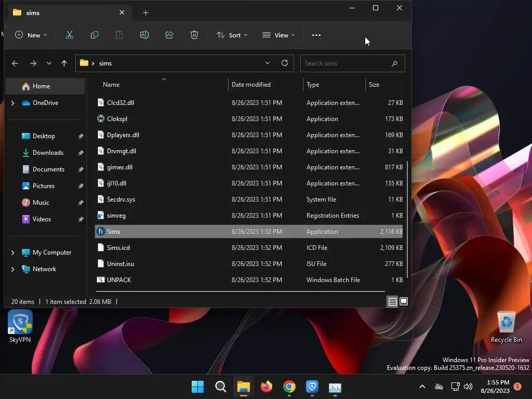This screenshot has height=399, width=532.
Task: Close the sims tab
Action: [122, 12]
